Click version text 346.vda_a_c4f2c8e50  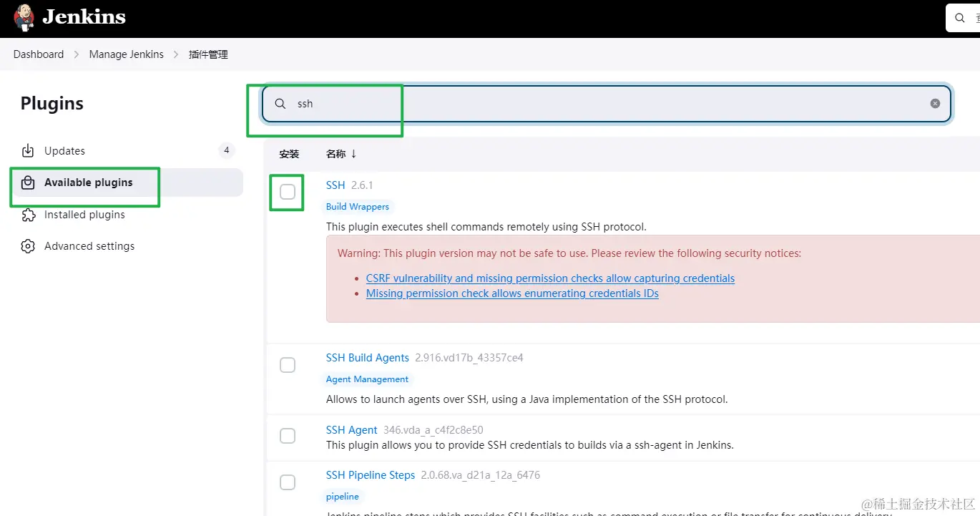point(433,430)
